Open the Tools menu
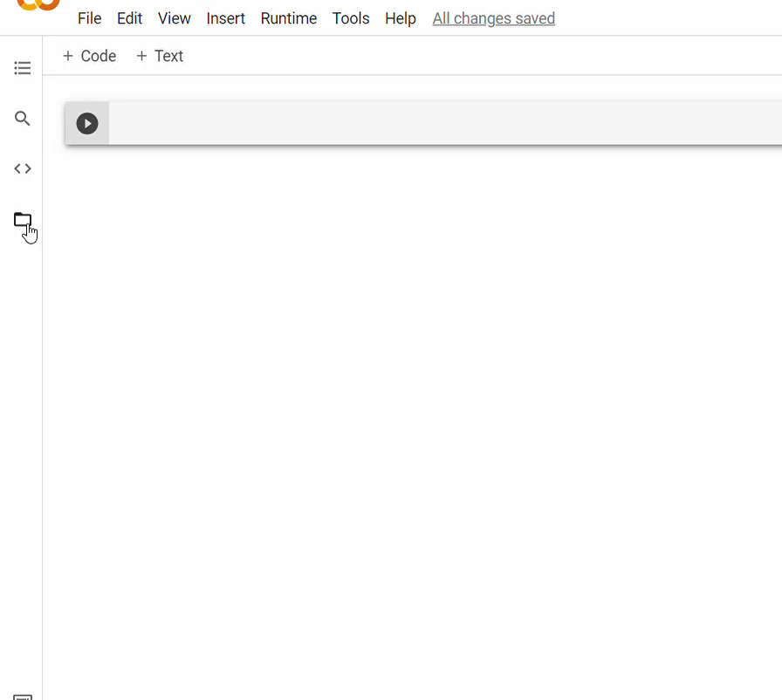The height and width of the screenshot is (700, 782). point(351,18)
